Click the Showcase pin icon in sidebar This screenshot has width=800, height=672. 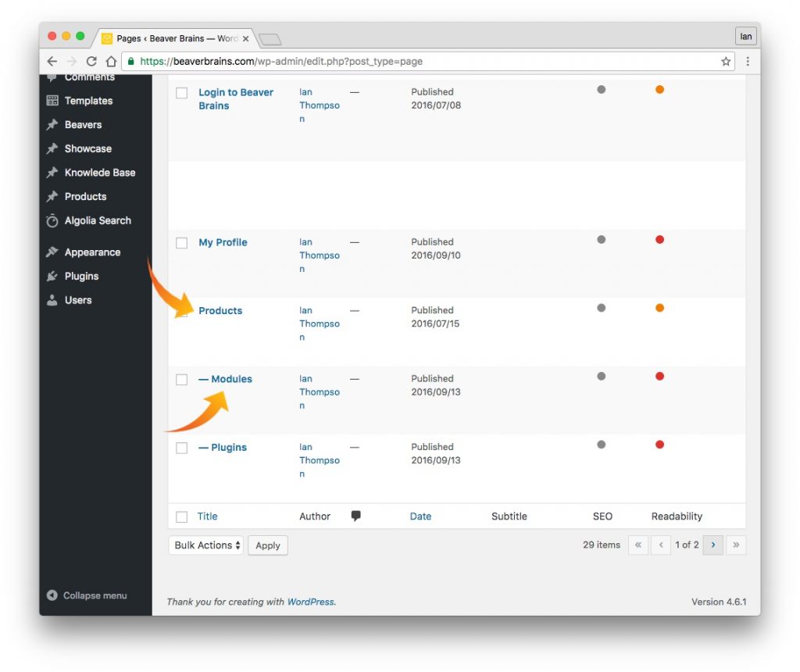[x=52, y=148]
